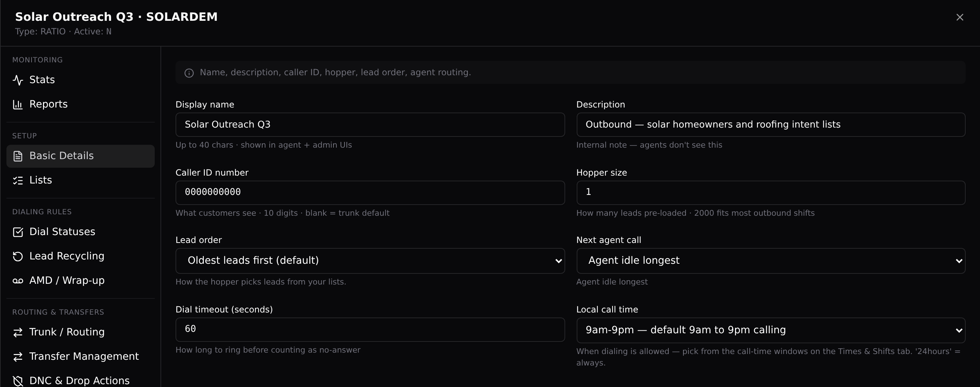This screenshot has height=387, width=980.
Task: Click the 'Local call time' field label
Action: [x=607, y=310]
